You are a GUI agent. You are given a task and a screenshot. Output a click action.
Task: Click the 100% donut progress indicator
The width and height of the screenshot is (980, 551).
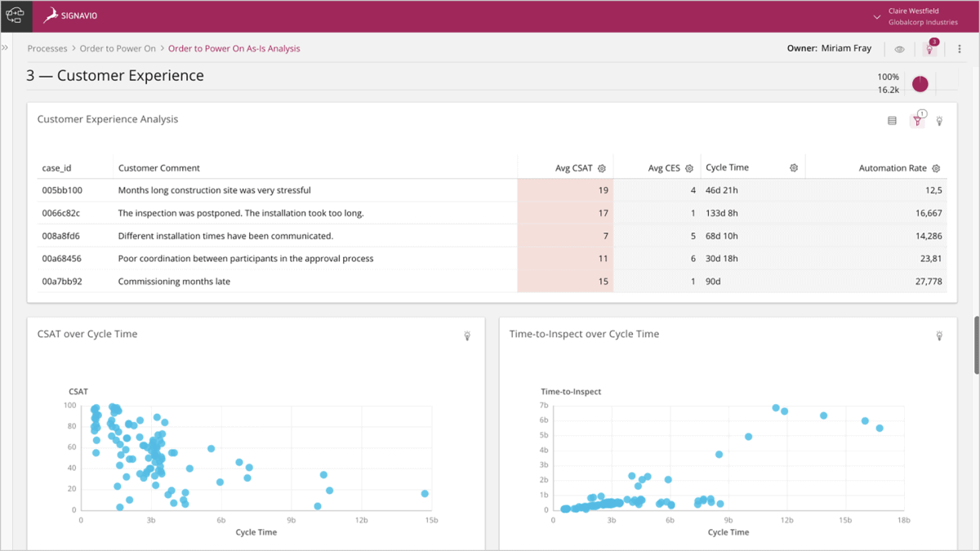920,83
